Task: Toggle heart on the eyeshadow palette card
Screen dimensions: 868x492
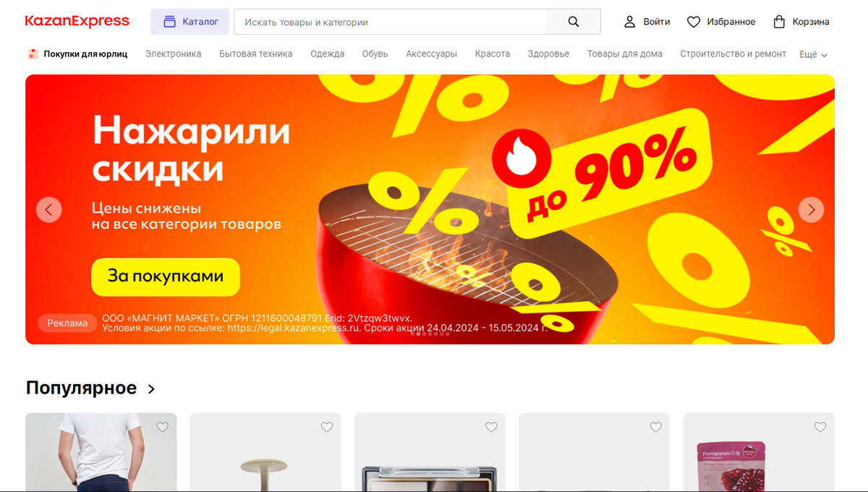Action: (x=491, y=427)
